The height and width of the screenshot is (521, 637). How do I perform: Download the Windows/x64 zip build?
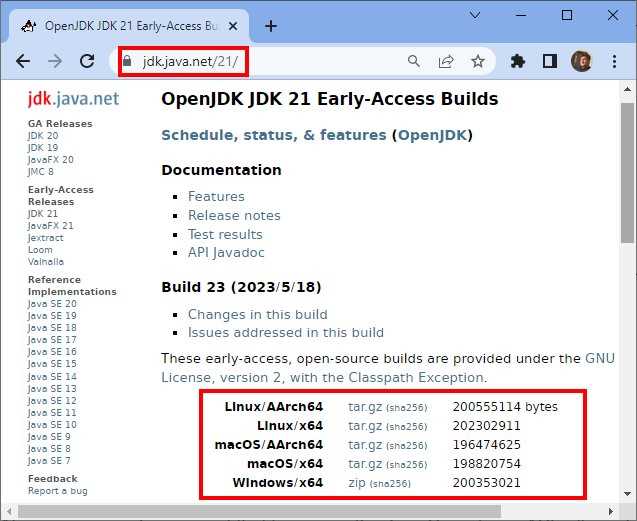click(357, 483)
